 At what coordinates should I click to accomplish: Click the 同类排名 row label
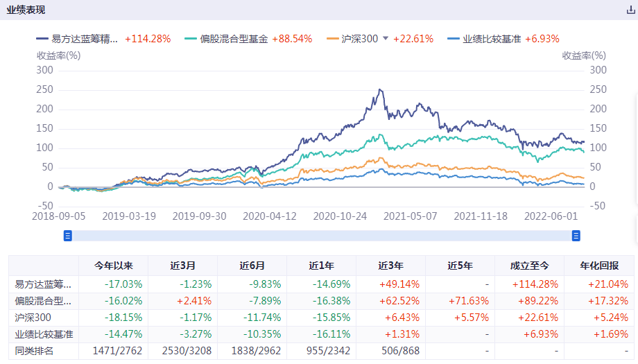click(x=35, y=352)
